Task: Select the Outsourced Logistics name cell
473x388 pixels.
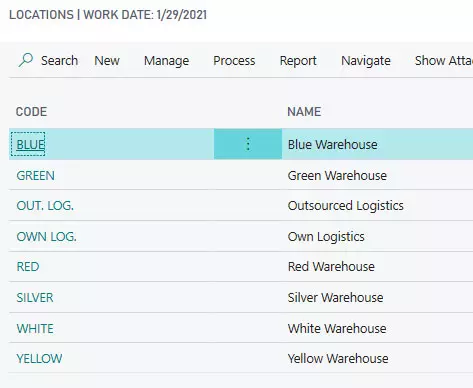Action: coord(346,206)
